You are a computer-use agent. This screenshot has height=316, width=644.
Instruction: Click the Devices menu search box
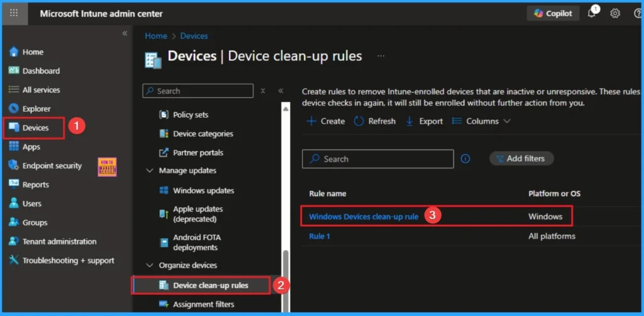coord(198,91)
